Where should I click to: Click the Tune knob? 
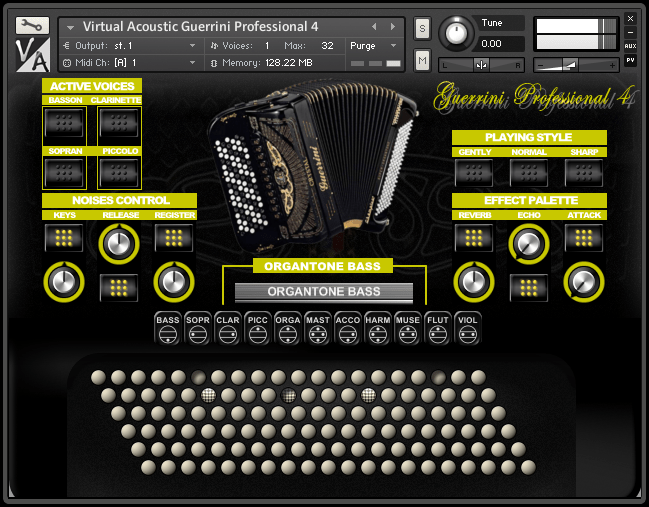click(x=457, y=33)
